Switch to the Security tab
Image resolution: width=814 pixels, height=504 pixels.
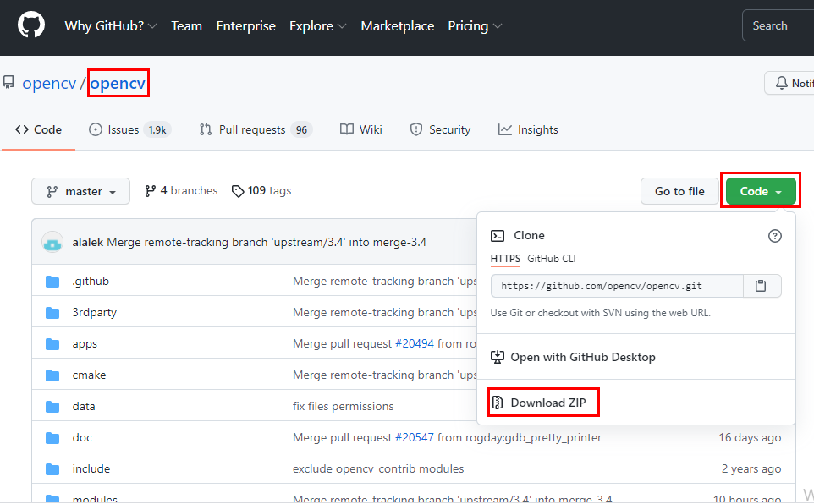click(440, 129)
